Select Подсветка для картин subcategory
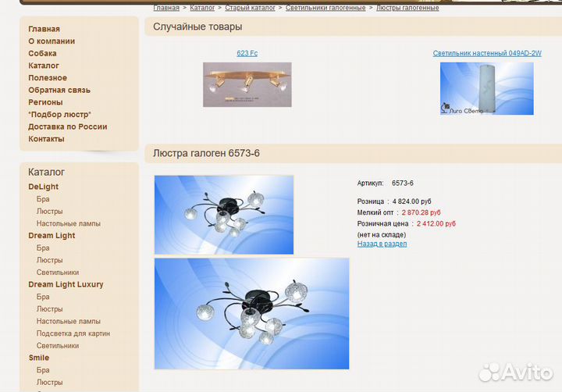The width and height of the screenshot is (562, 392). (73, 333)
